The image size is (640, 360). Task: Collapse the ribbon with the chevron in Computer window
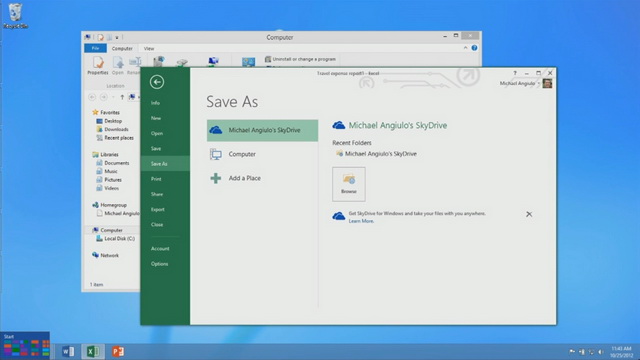coord(465,48)
